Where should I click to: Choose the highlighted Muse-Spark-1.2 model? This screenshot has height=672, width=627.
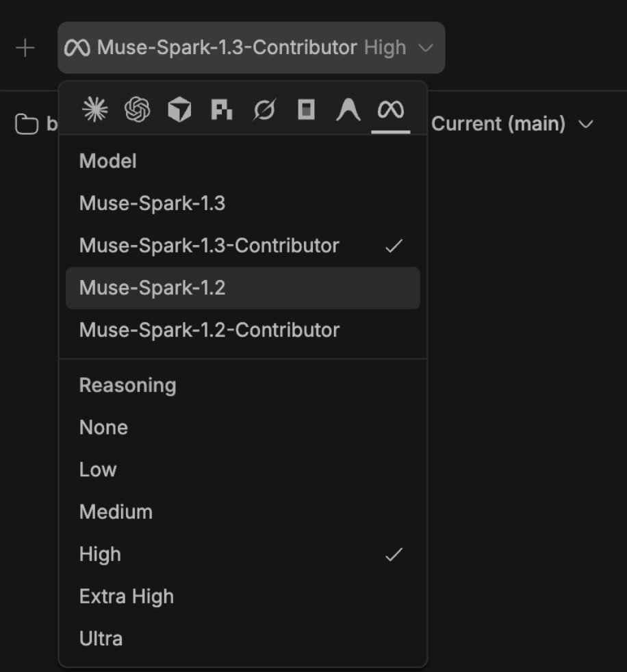click(242, 287)
